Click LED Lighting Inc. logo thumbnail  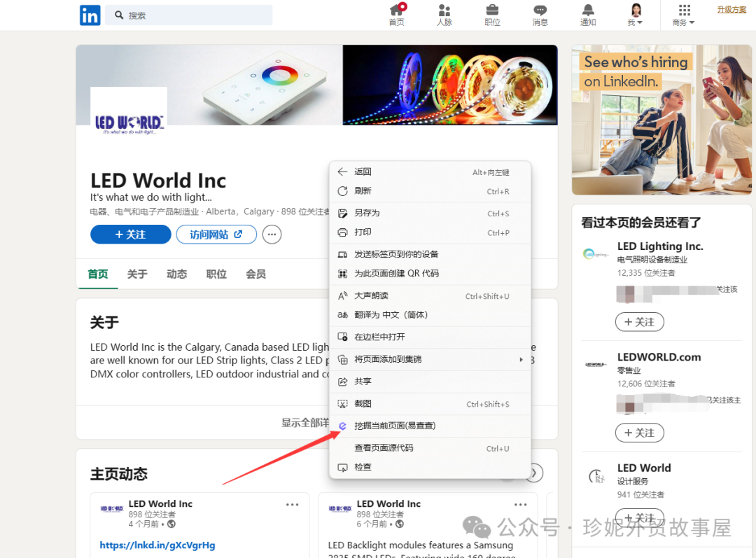tap(596, 253)
